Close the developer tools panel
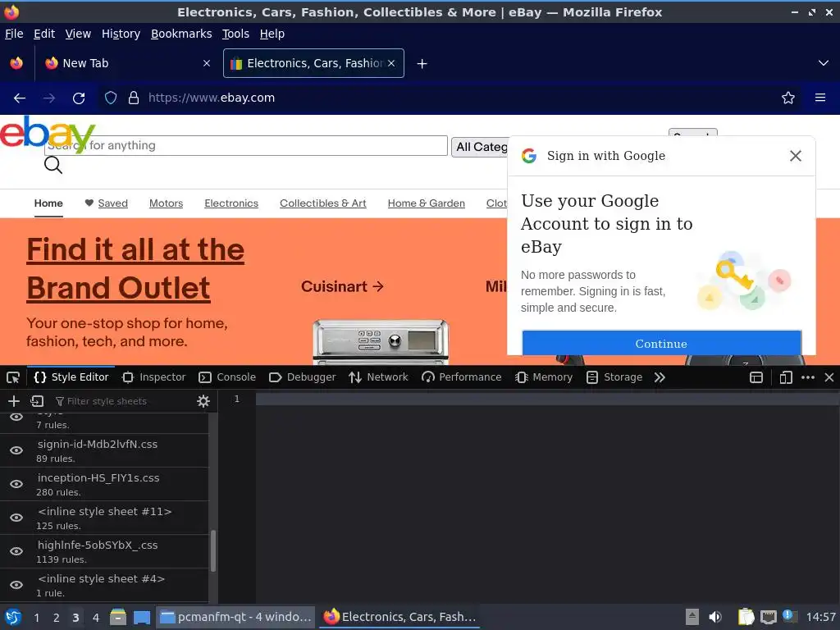840x630 pixels. 829,377
